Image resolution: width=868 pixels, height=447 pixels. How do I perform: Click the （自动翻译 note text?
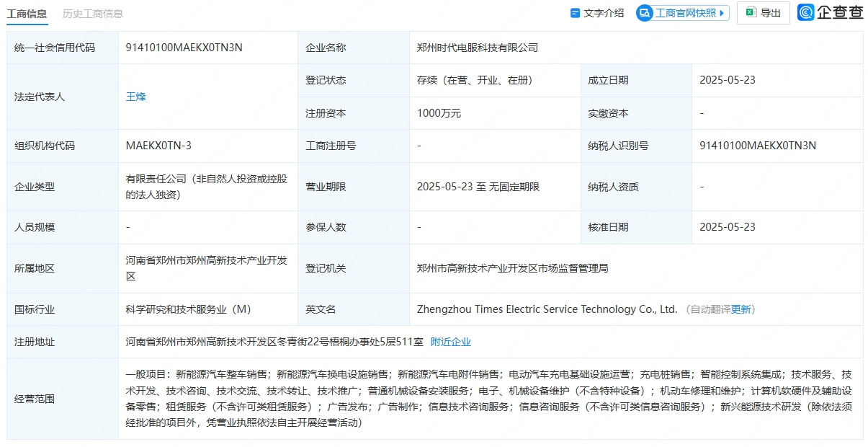(x=707, y=309)
